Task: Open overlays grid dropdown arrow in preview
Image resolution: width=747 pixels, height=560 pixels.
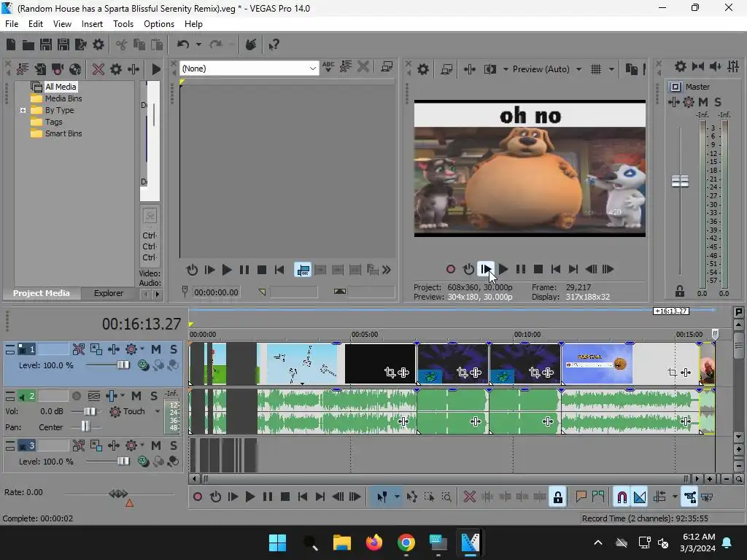Action: tap(611, 69)
